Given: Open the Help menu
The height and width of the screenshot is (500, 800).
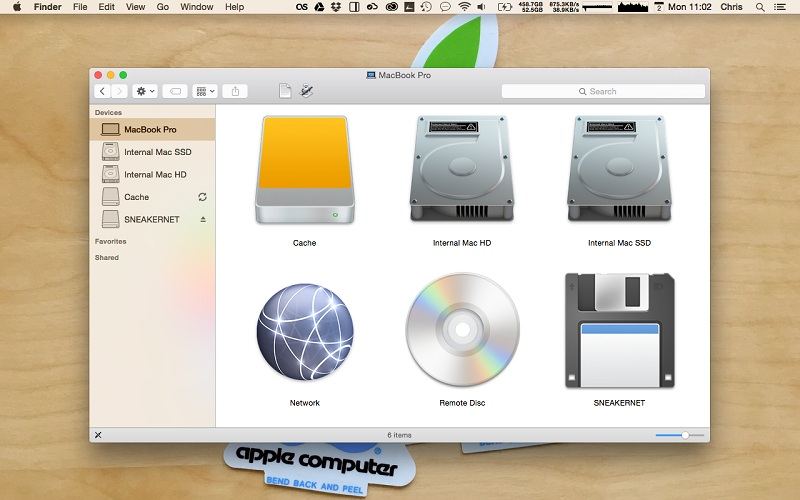Looking at the screenshot, I should click(x=234, y=7).
